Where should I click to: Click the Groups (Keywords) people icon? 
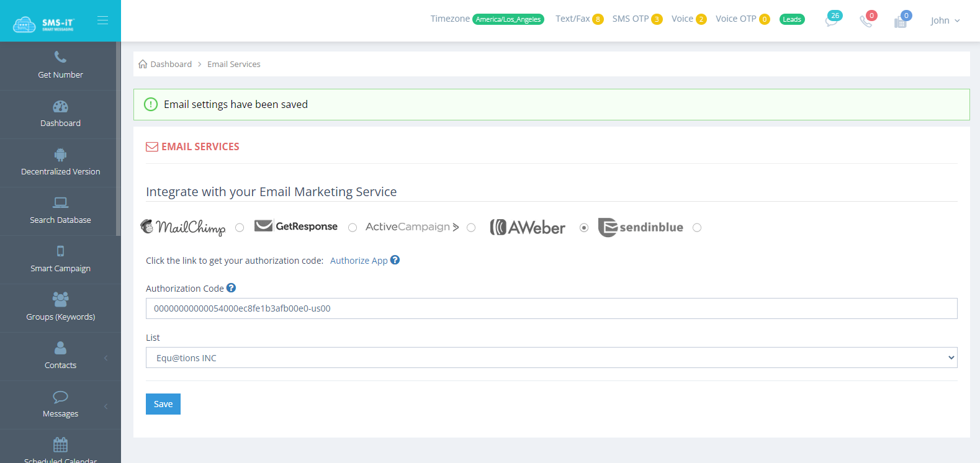tap(60, 299)
